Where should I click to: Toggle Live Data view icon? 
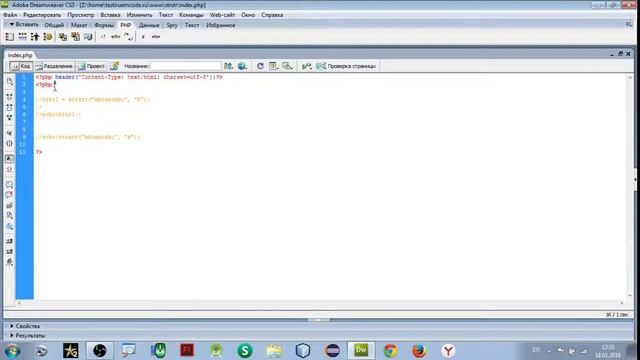tap(115, 66)
